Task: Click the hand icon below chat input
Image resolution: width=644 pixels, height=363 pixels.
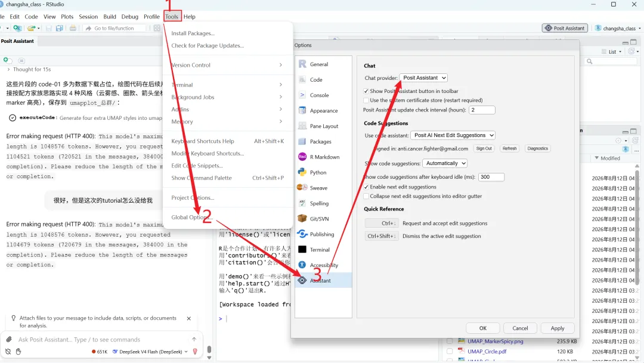Action: coord(18,352)
